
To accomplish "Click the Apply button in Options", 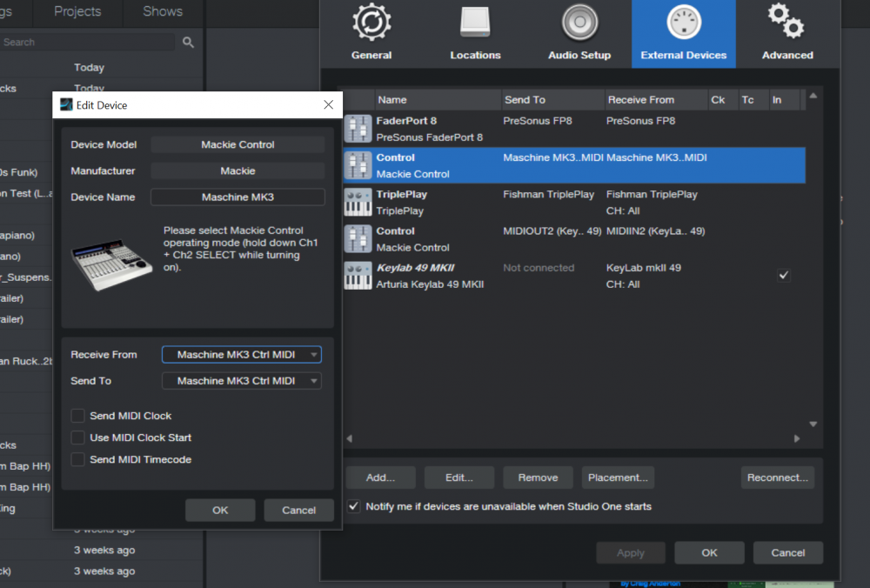I will coord(630,552).
